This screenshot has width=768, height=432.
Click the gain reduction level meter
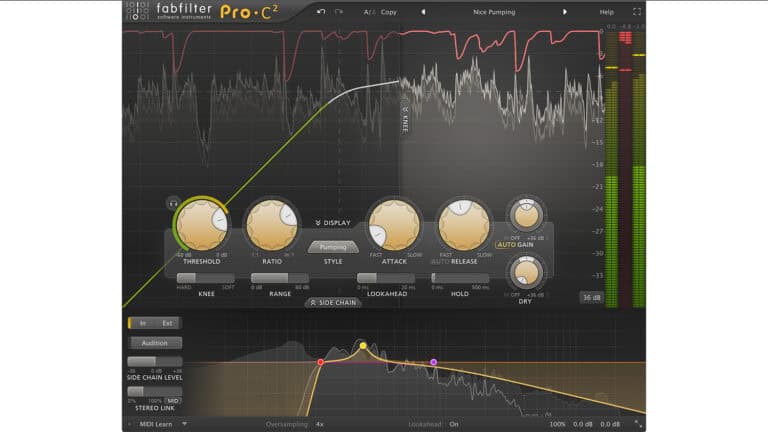point(625,169)
